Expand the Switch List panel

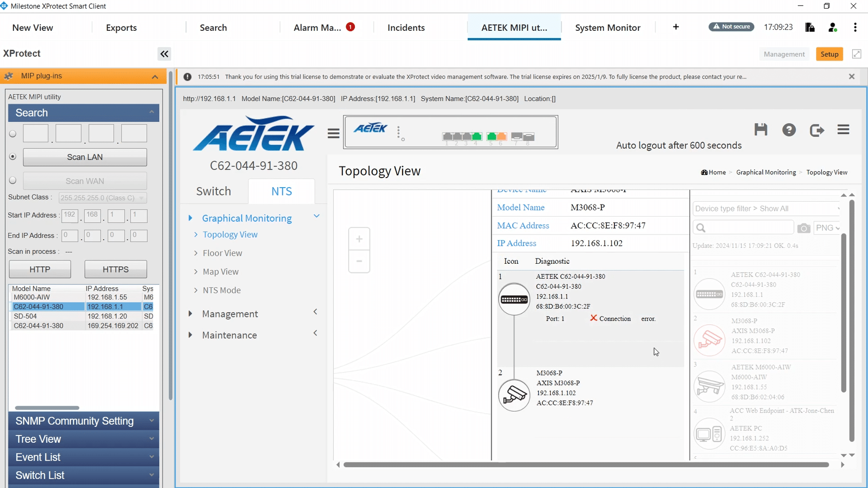click(x=84, y=475)
